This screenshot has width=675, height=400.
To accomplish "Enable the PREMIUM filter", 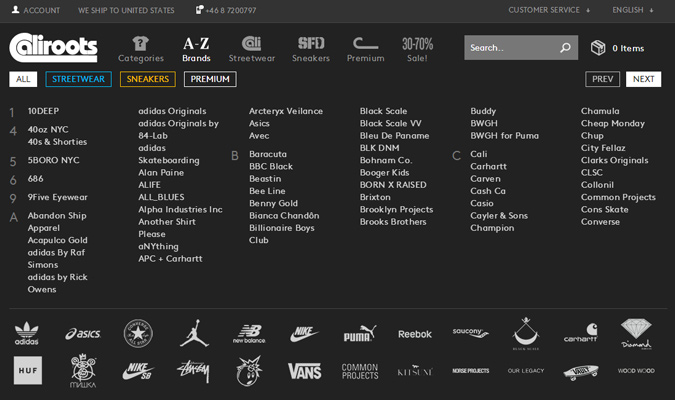I will click(210, 79).
